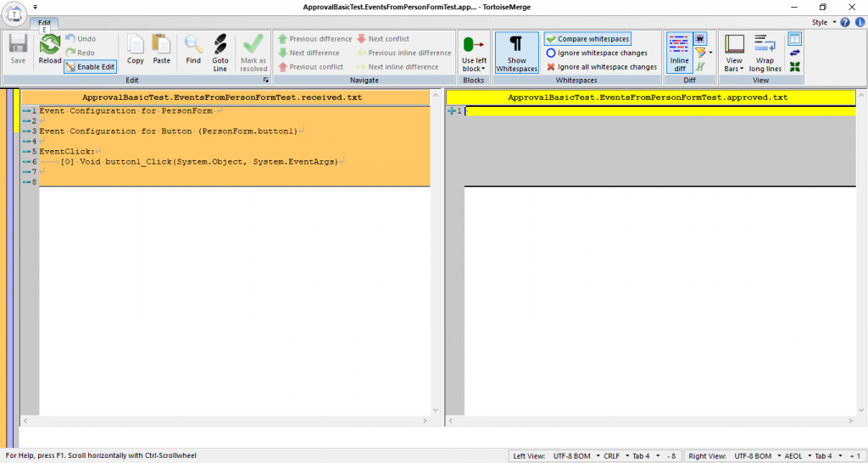Viewport: 868px width, 463px height.
Task: Open View Bars dropdown
Action: point(734,53)
